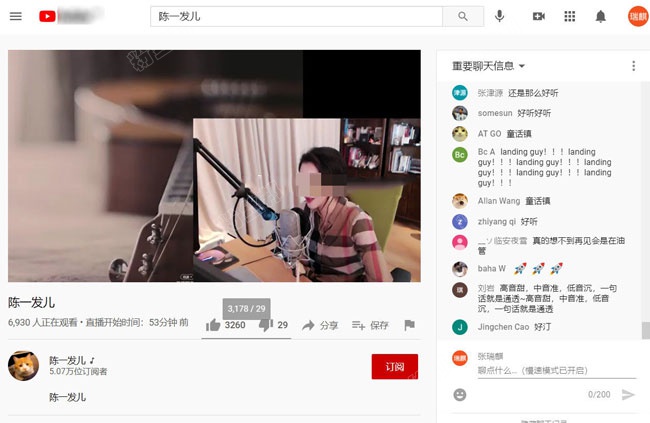Click the live video player
Image resolution: width=650 pixels, height=423 pixels.
click(214, 166)
